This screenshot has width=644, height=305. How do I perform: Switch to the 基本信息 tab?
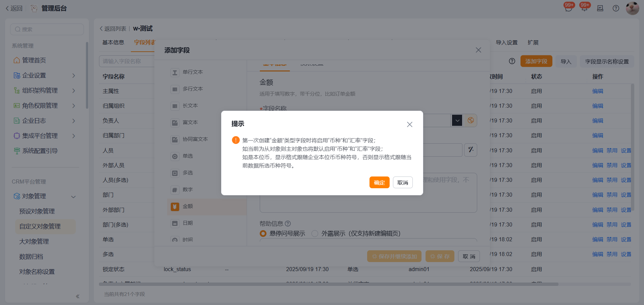point(113,43)
